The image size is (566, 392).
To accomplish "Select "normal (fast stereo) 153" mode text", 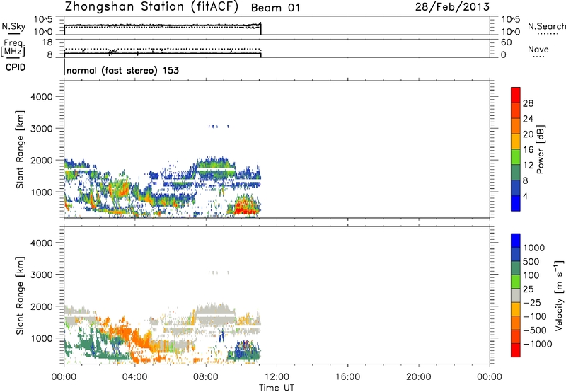I will pyautogui.click(x=122, y=70).
